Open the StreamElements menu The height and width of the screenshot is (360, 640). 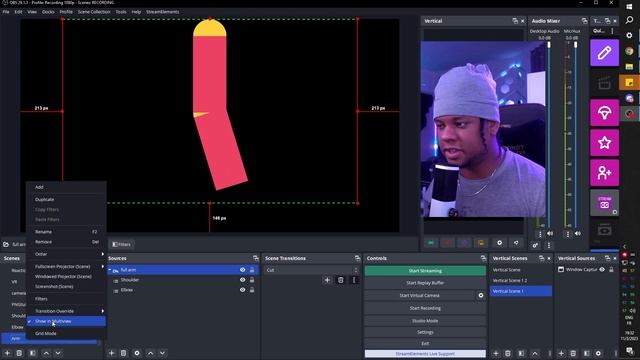pos(162,12)
